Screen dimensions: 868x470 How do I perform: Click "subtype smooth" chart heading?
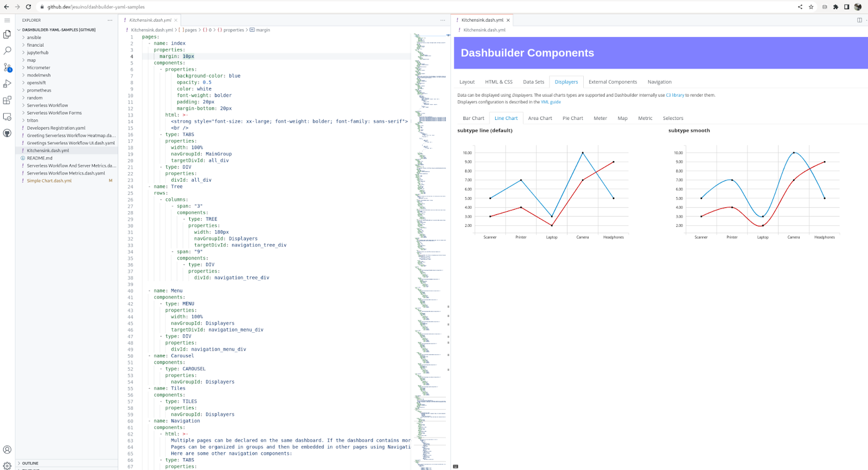(x=689, y=131)
